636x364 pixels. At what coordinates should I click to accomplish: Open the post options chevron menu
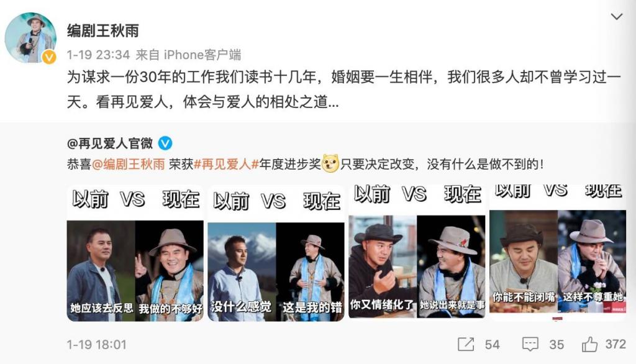[617, 17]
